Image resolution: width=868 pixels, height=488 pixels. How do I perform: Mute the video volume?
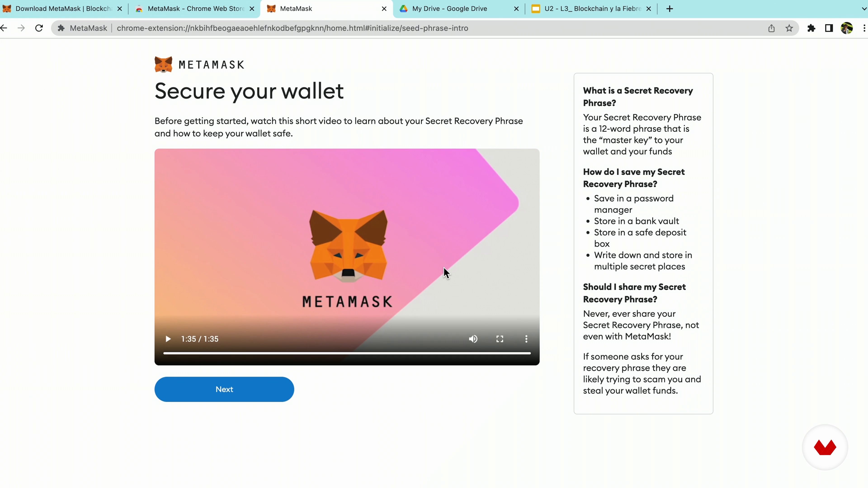(473, 339)
